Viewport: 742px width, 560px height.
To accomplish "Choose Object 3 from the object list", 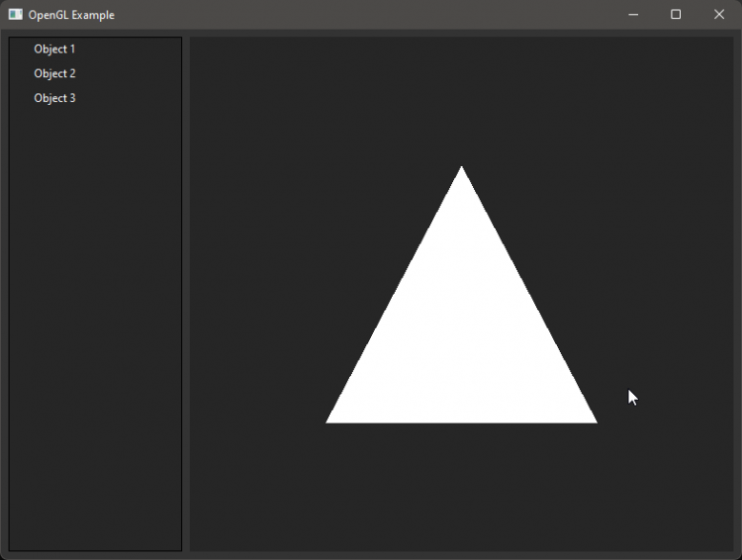I will (54, 99).
